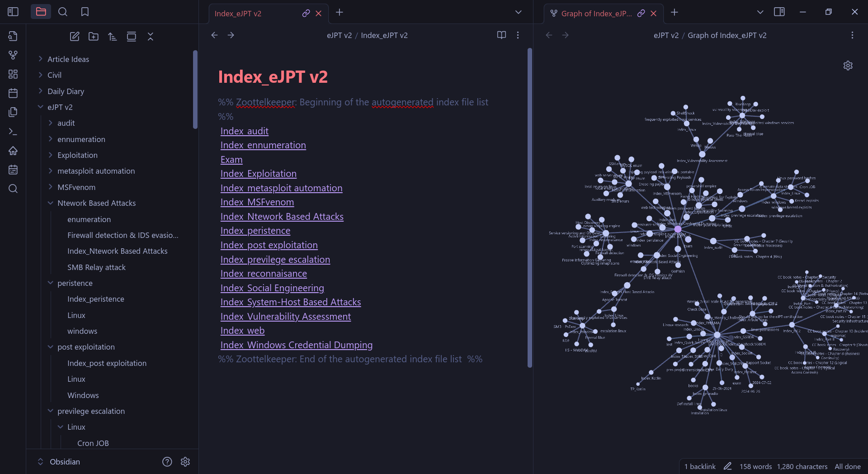Viewport: 868px width, 474px height.
Task: Open the command palette ribbon icon
Action: click(x=13, y=132)
